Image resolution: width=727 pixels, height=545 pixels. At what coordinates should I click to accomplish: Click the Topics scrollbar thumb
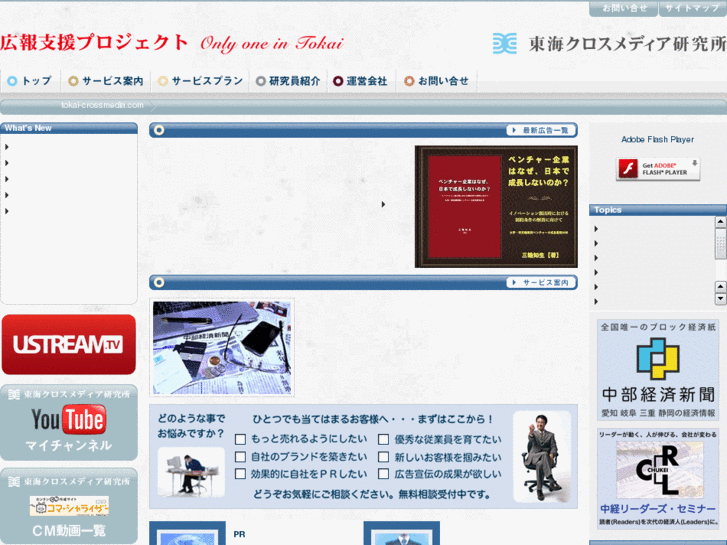(x=721, y=244)
